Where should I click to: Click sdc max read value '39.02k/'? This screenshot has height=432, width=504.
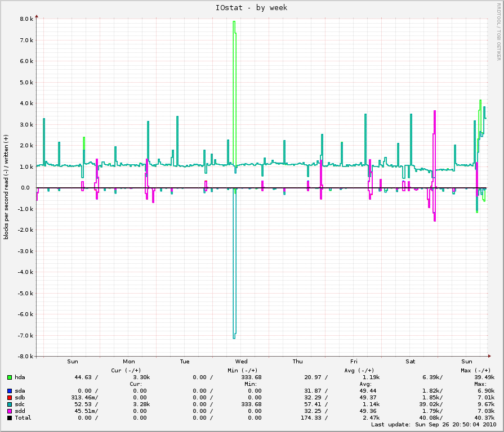431,404
